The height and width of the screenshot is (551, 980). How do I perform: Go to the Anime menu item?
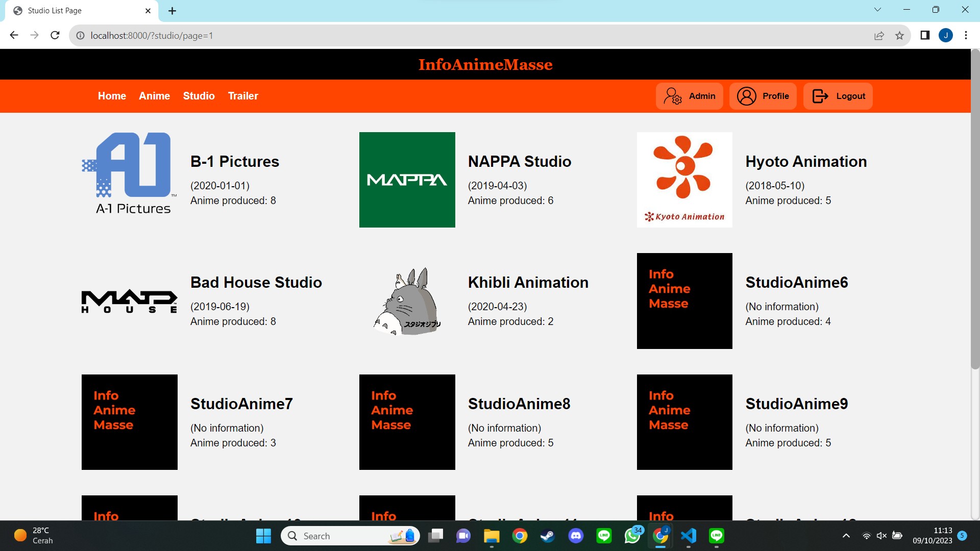[154, 96]
